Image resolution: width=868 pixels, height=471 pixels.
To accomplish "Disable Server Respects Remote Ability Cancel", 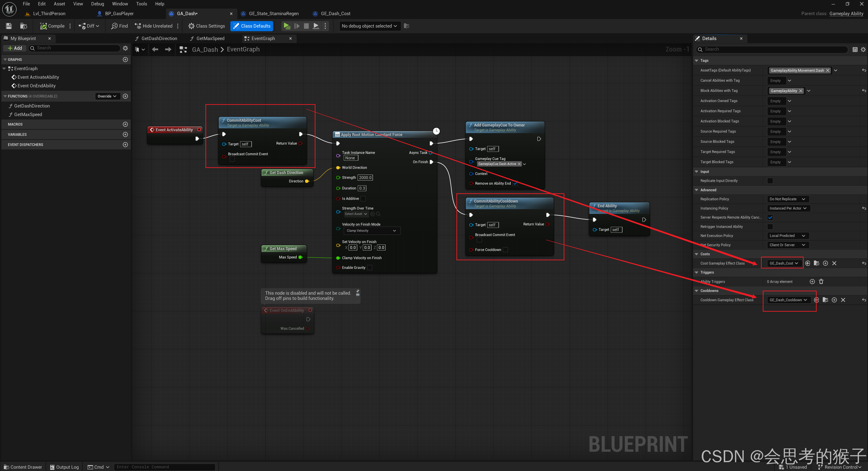I will coord(770,218).
